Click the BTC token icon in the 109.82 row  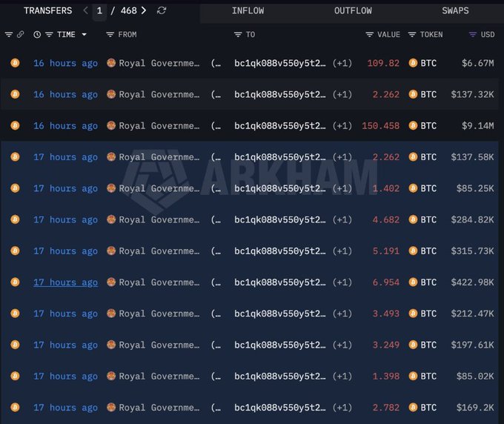[413, 63]
